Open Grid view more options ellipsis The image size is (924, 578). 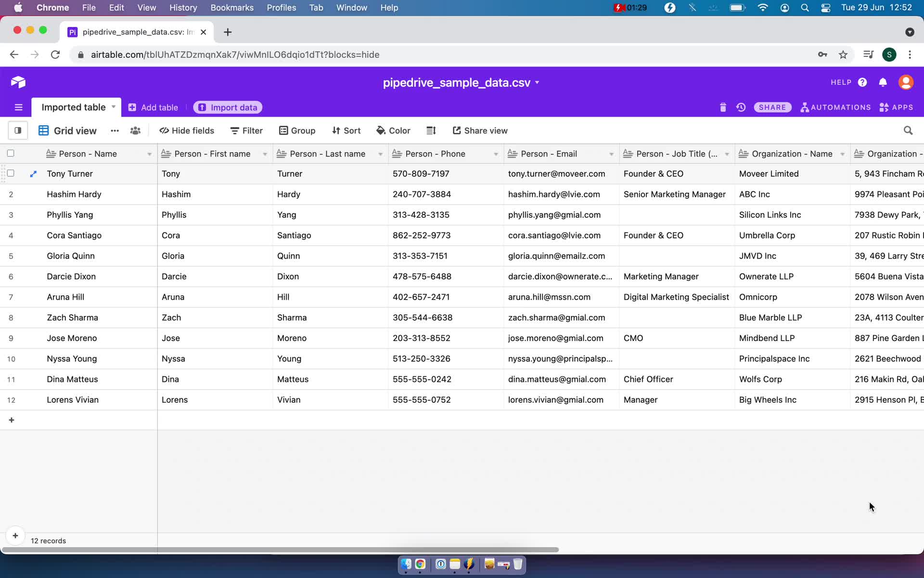click(115, 131)
